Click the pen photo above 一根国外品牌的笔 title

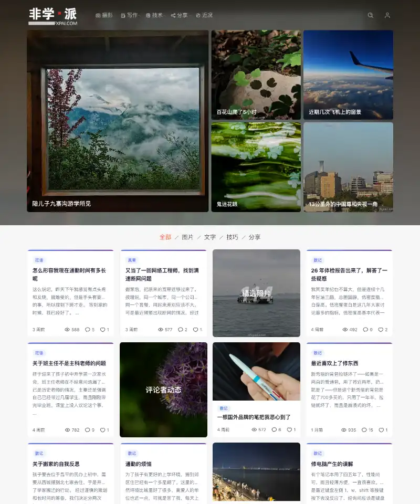pyautogui.click(x=256, y=371)
